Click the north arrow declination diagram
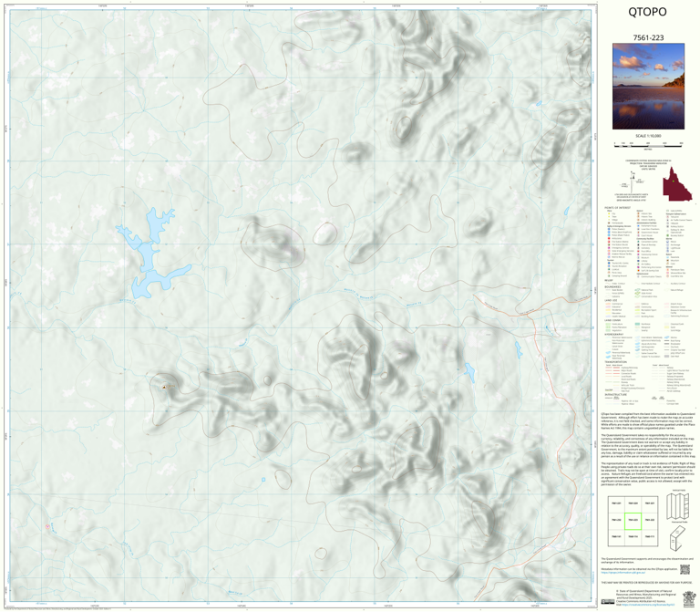The width and height of the screenshot is (700, 612). pyautogui.click(x=631, y=182)
